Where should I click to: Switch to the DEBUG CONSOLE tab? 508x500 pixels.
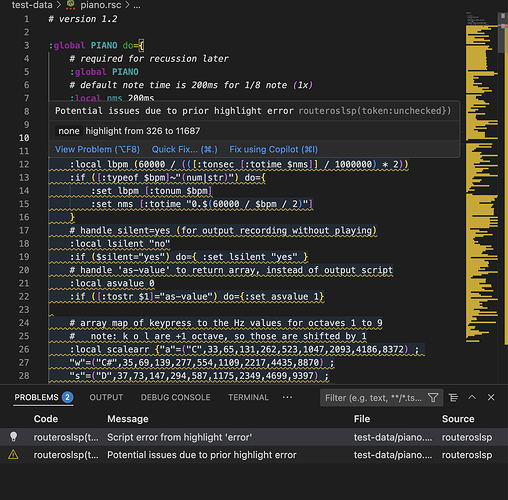pos(175,397)
